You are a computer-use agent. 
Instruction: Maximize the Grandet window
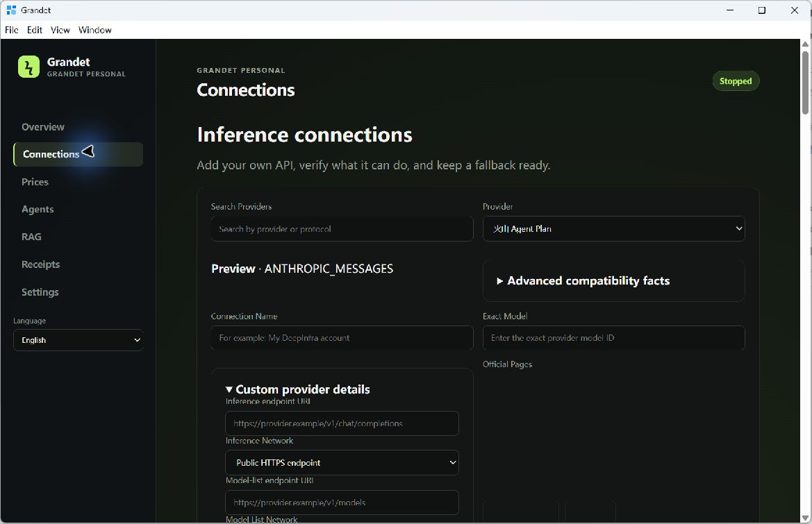(x=762, y=10)
